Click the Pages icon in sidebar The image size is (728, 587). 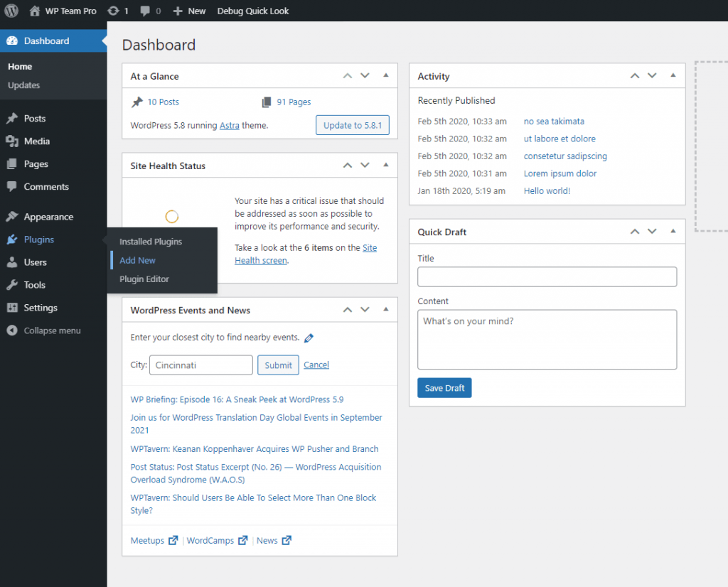point(12,163)
